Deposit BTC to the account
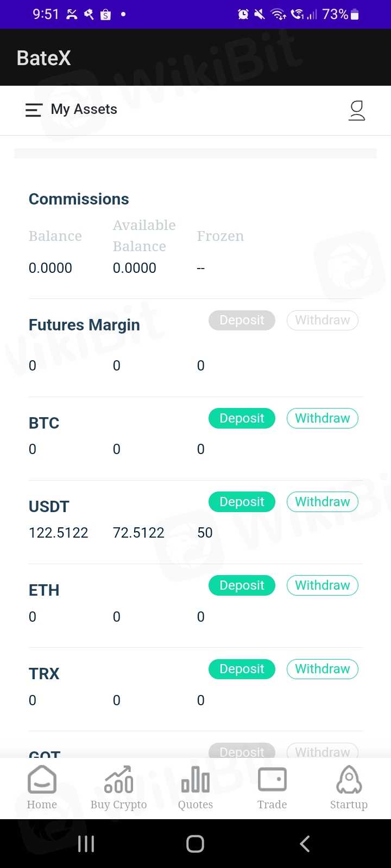Image resolution: width=391 pixels, height=868 pixels. pyautogui.click(x=242, y=418)
